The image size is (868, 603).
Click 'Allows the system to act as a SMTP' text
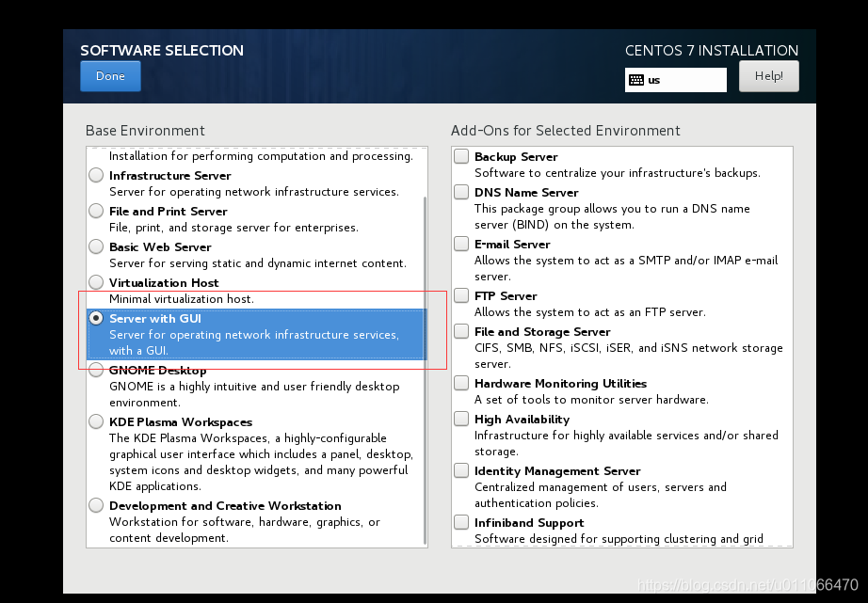click(x=626, y=268)
